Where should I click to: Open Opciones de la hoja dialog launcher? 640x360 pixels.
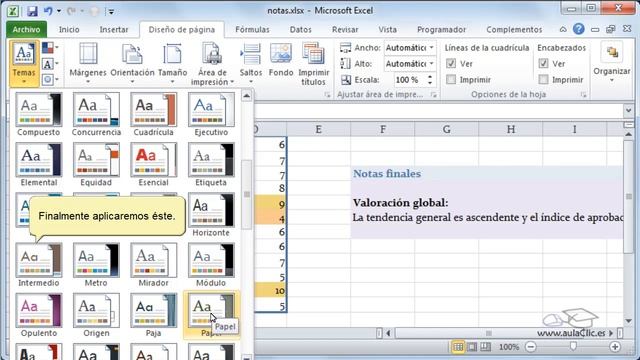[584, 95]
